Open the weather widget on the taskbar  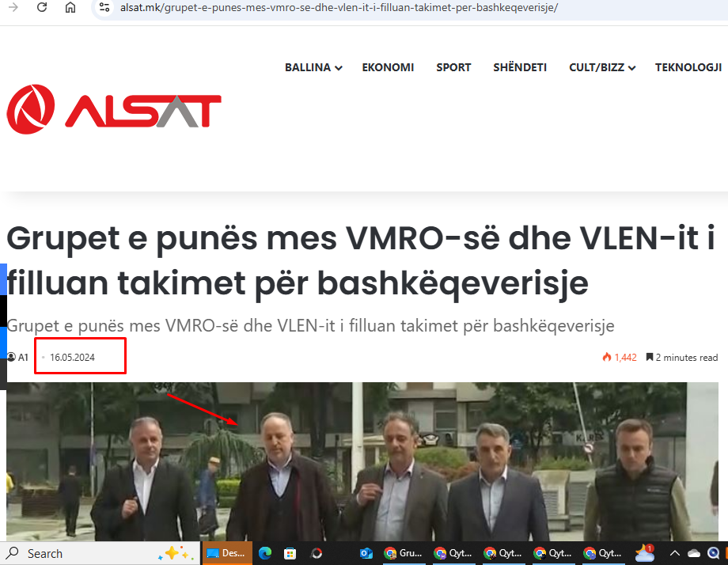645,553
